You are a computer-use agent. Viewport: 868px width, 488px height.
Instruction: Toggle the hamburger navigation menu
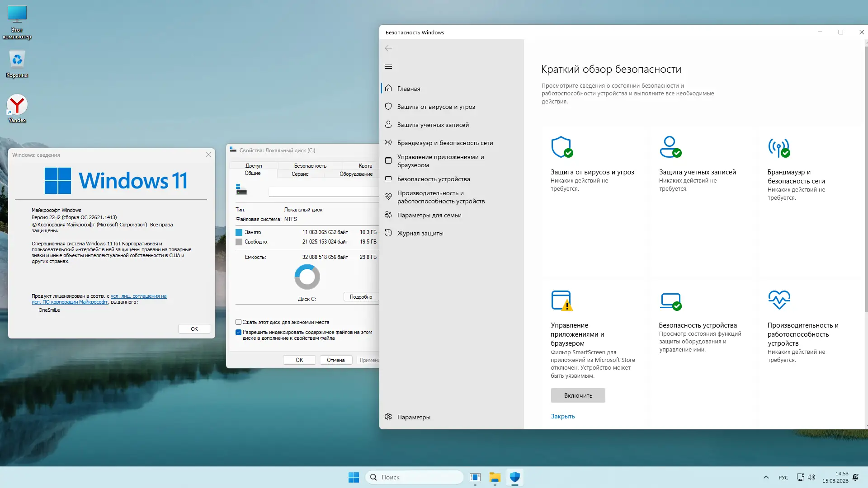[x=388, y=67]
